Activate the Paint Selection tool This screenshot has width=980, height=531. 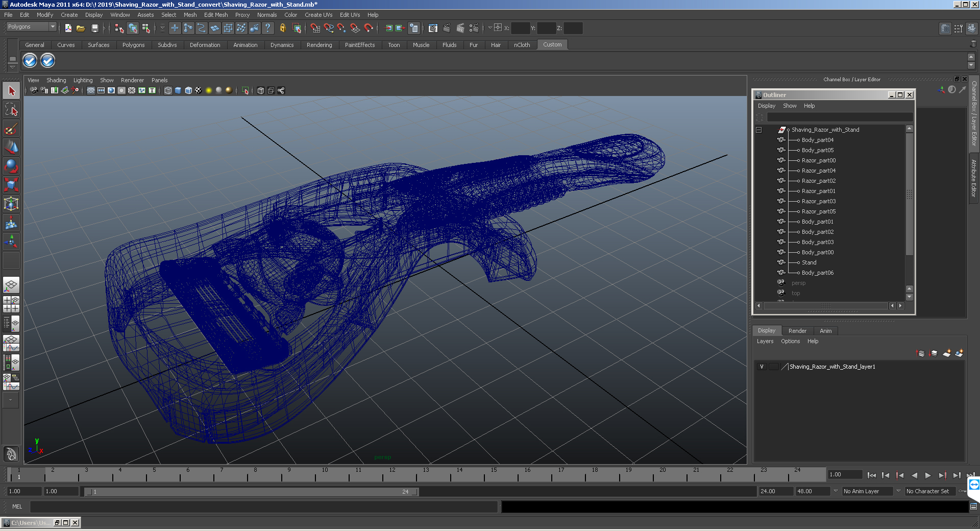click(11, 128)
